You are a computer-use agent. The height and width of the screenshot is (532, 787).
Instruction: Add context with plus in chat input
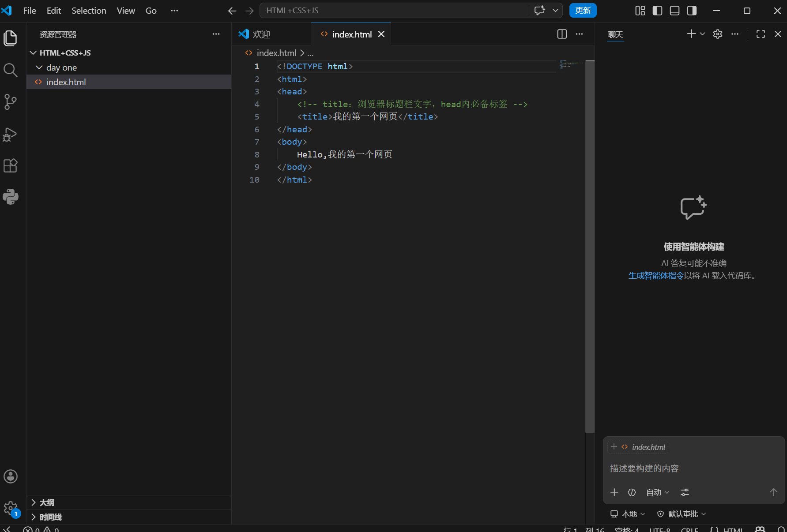(614, 492)
